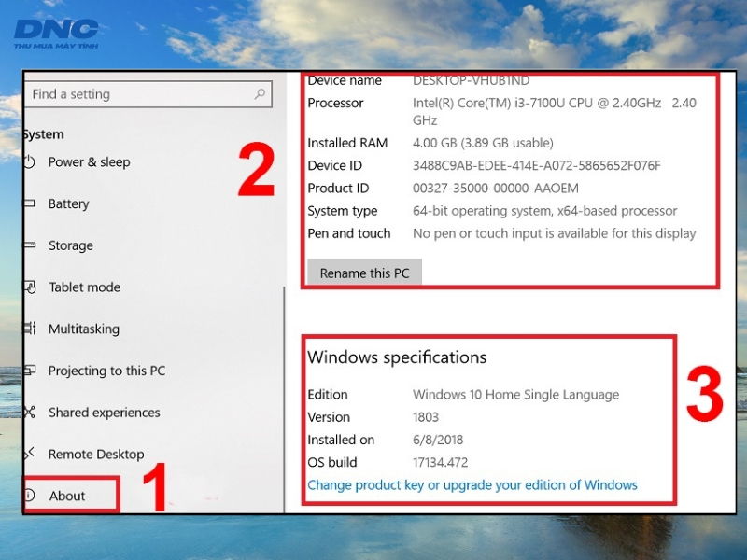Click the Power & sleep icon

[x=30, y=161]
